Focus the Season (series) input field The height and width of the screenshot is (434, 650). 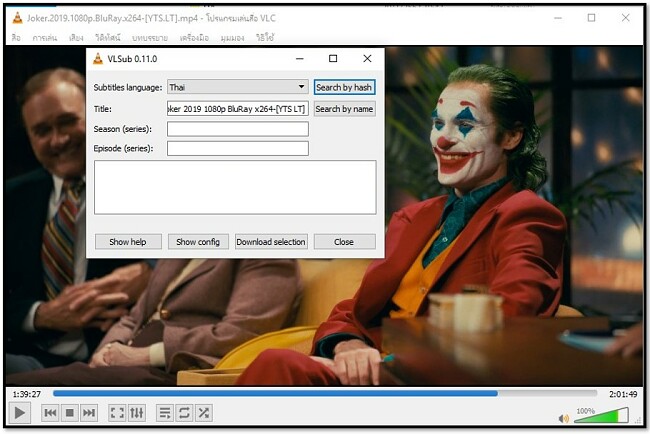238,129
